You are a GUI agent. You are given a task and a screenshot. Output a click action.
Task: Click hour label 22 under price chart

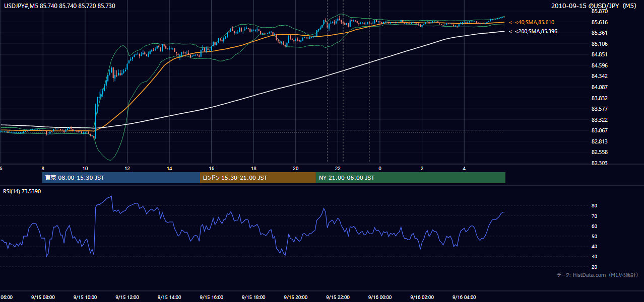tap(338, 168)
